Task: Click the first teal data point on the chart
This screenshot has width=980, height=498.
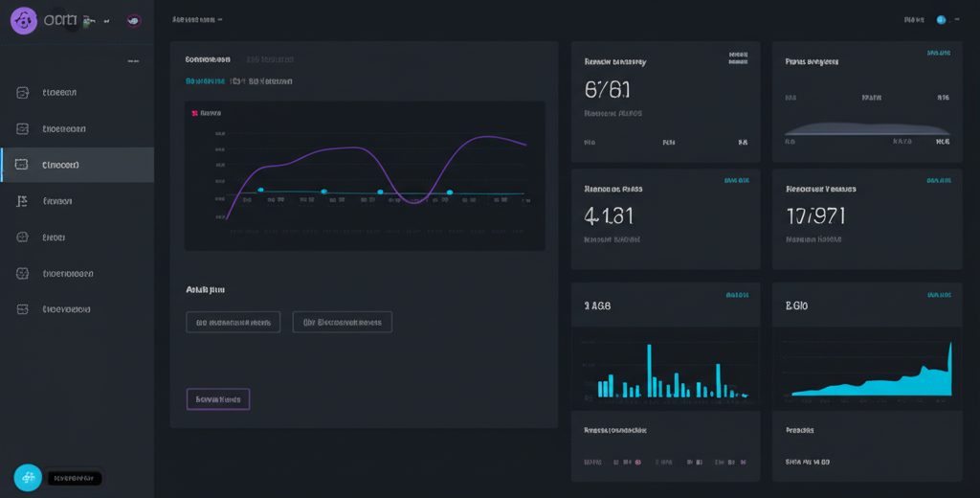Action: click(260, 191)
